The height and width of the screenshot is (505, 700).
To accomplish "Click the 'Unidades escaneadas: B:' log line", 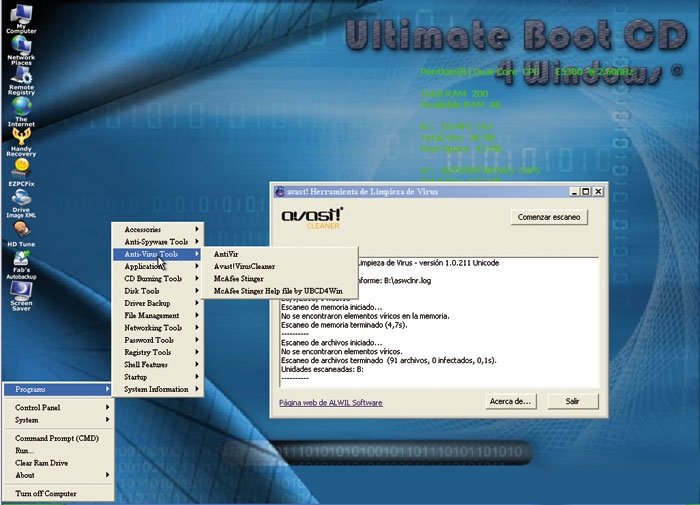I will click(322, 369).
